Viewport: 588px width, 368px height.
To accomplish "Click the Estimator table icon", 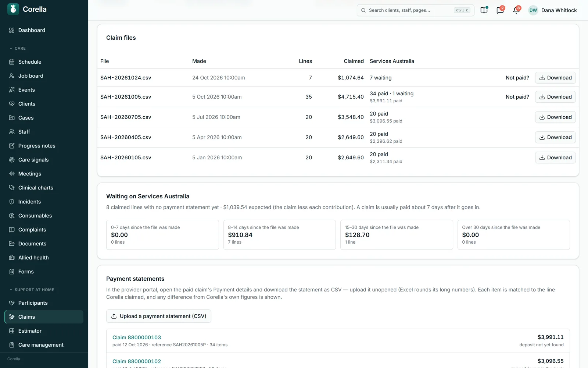I will (12, 331).
